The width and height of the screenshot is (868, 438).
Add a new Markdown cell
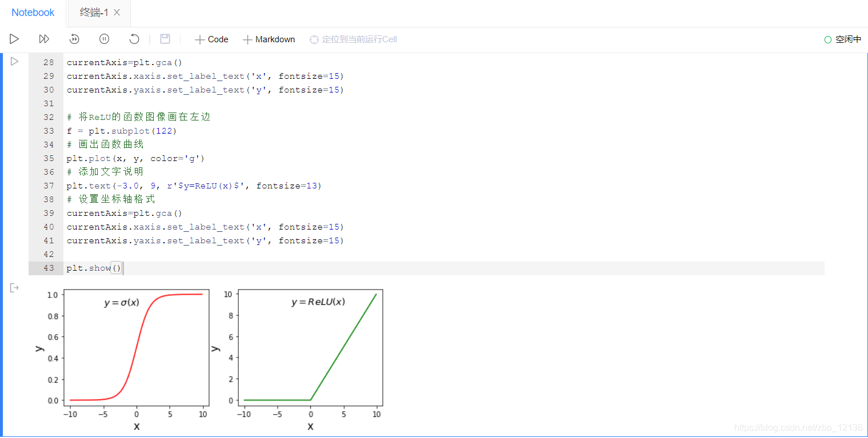coord(269,39)
